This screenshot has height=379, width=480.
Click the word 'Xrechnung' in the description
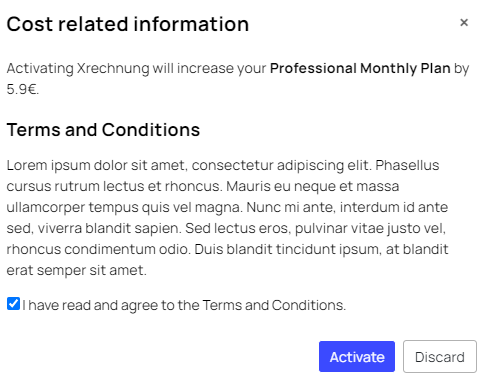113,68
